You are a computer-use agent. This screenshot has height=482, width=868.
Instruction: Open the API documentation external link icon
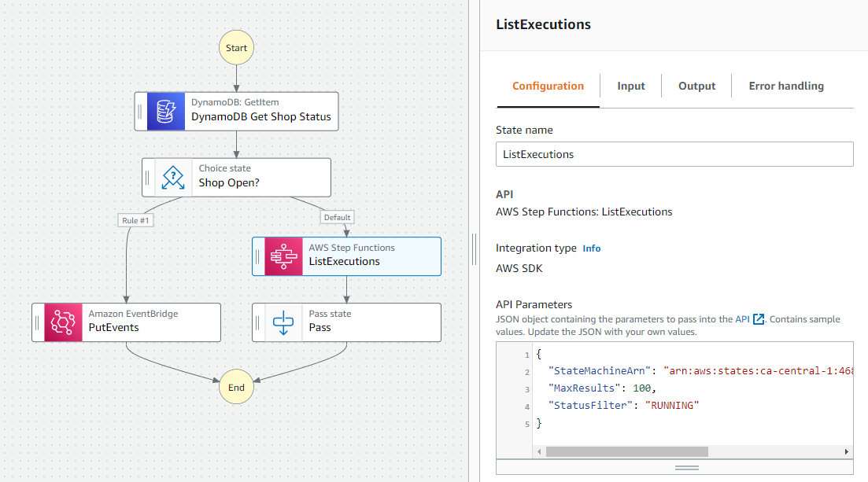pos(759,319)
